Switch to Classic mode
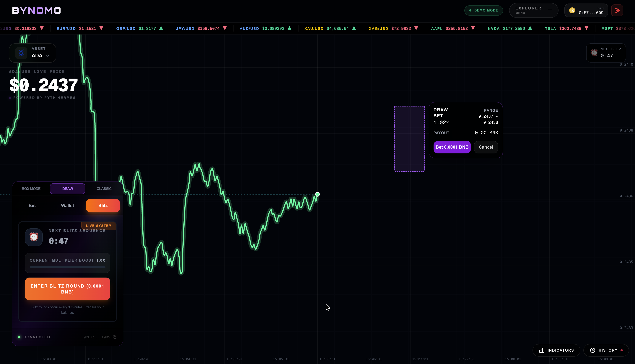The width and height of the screenshot is (635, 364). 104,189
